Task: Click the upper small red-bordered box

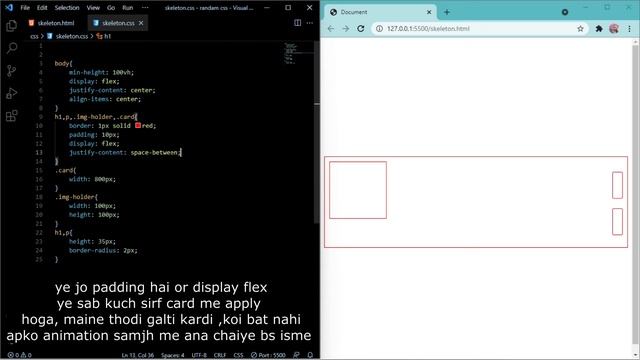Action: (x=618, y=185)
